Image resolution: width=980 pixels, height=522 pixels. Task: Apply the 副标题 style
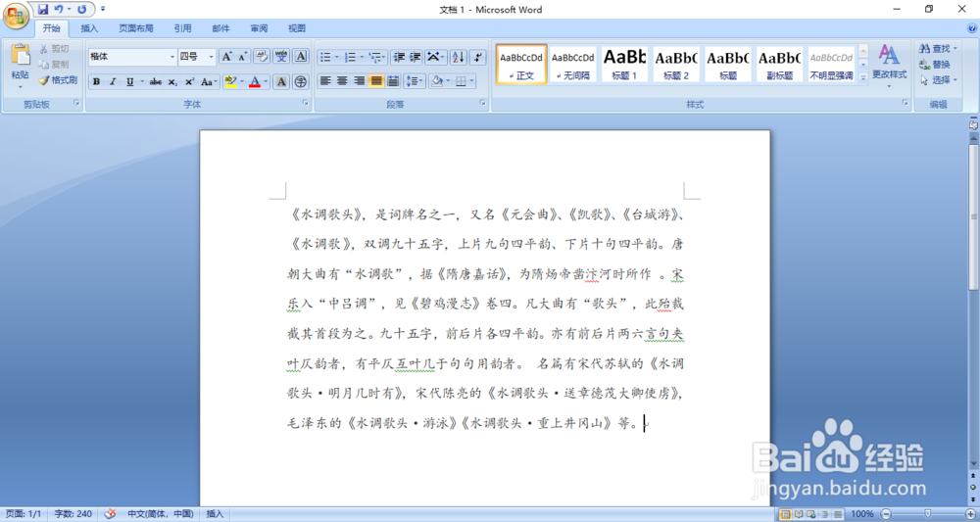click(779, 65)
